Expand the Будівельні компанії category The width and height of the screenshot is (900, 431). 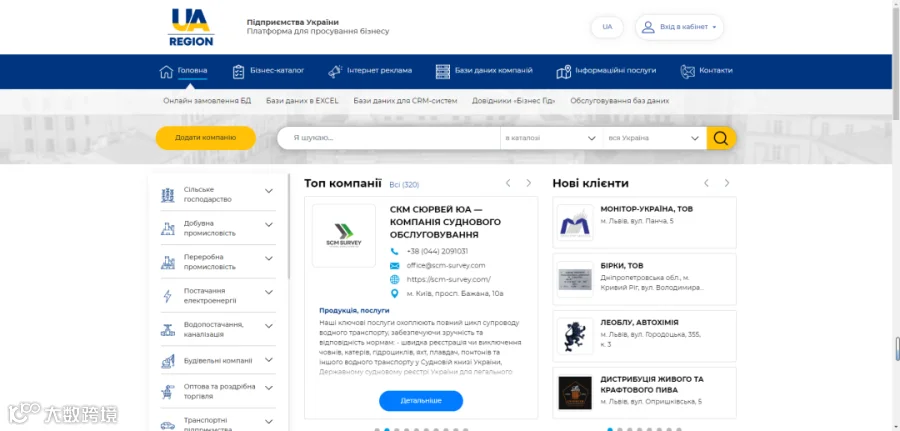[269, 360]
